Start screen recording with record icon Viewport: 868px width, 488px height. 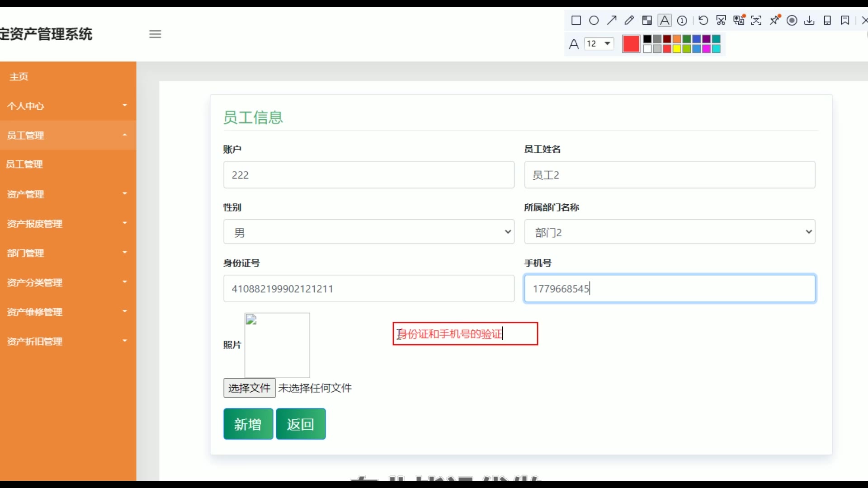point(792,20)
